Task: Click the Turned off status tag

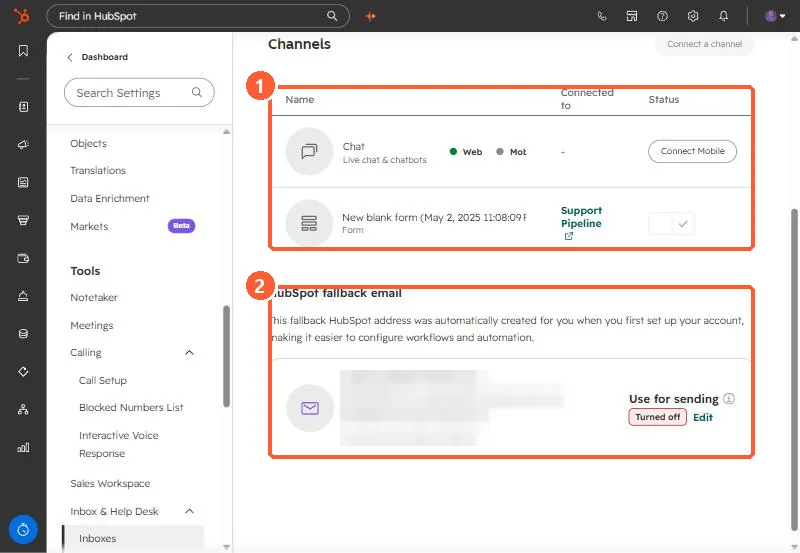Action: [x=658, y=417]
